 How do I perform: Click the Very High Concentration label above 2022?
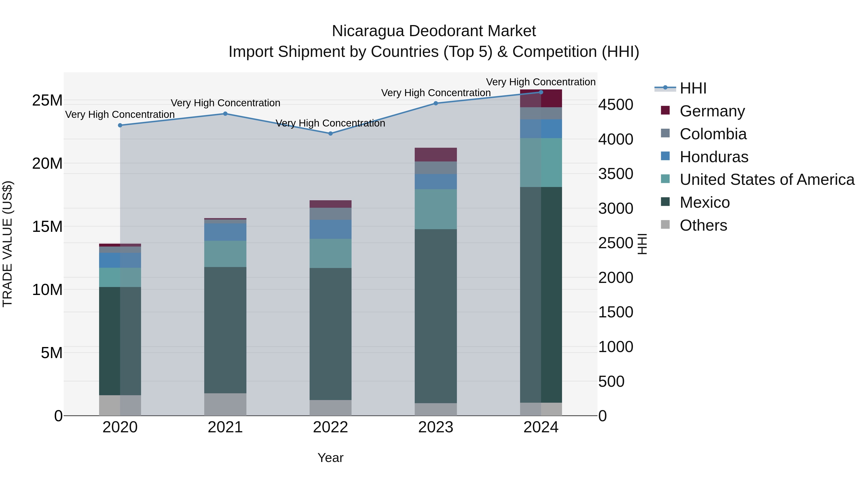331,123
